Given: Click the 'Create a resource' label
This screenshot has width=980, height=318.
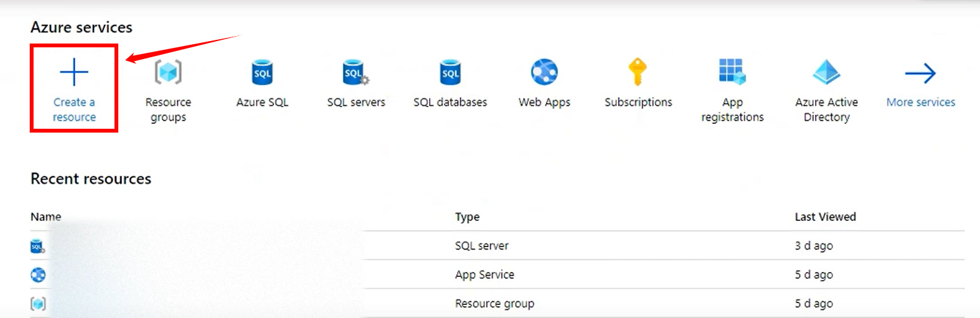Looking at the screenshot, I should [x=74, y=110].
